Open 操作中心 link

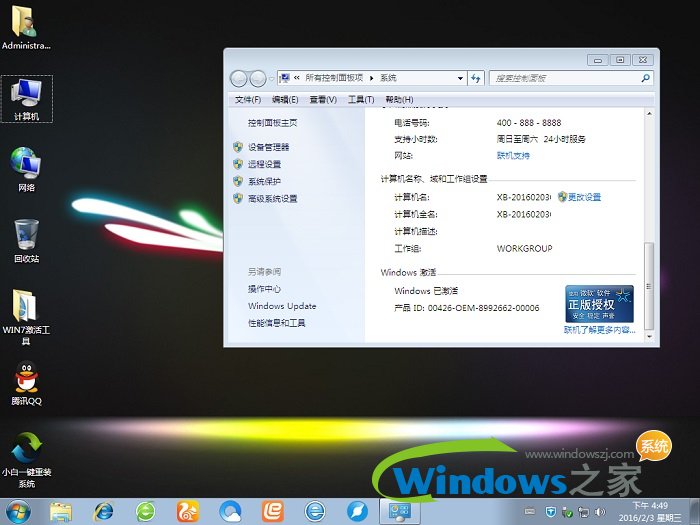pyautogui.click(x=264, y=289)
